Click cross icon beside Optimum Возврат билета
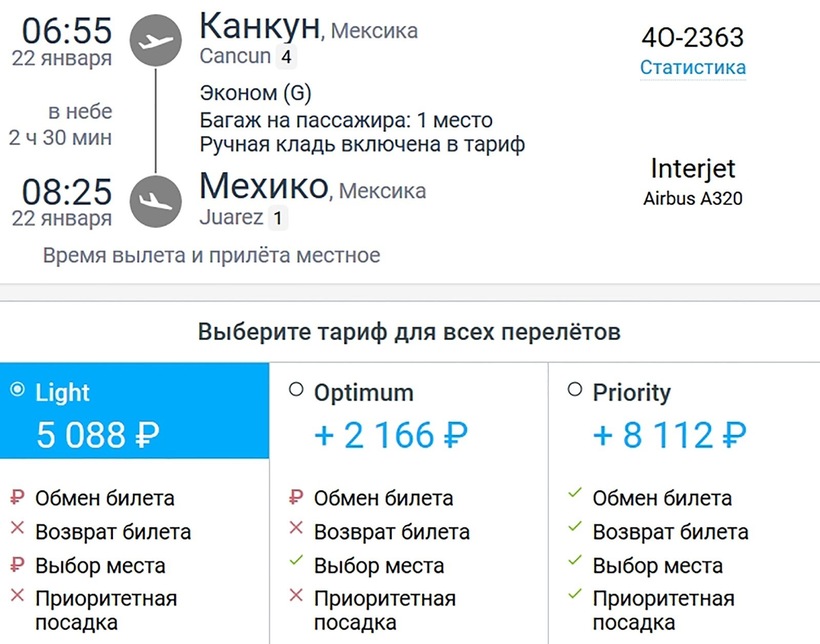820x644 pixels. tap(295, 531)
